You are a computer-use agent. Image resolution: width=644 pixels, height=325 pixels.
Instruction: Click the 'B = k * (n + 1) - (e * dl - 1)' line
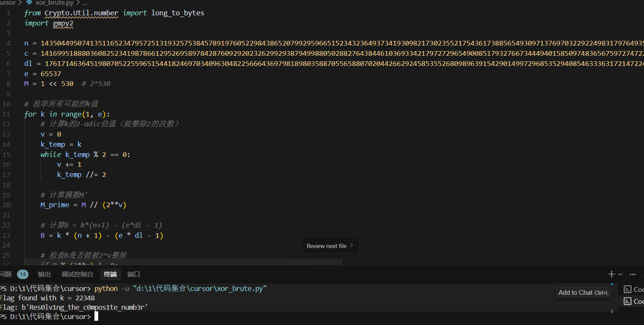[x=102, y=235]
